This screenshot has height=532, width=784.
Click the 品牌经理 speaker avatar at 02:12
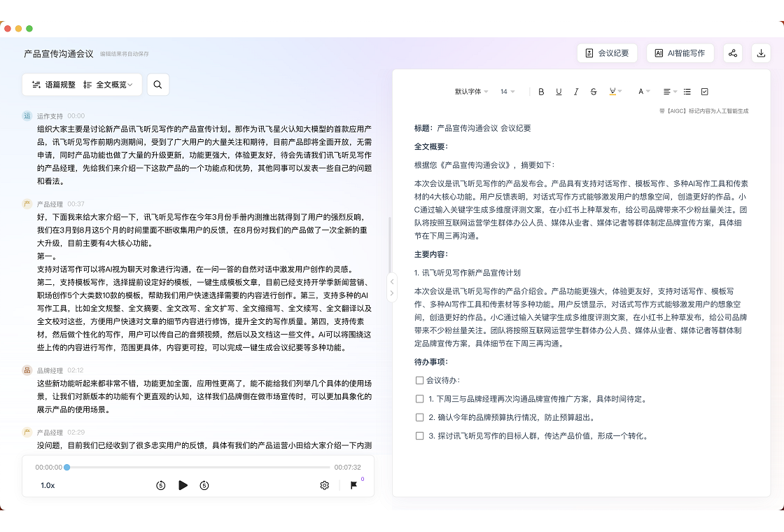click(27, 370)
